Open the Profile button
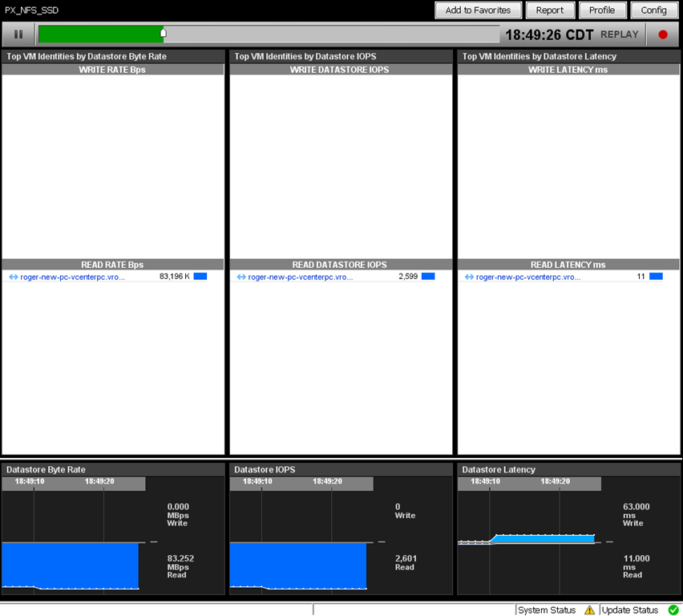Viewport: 683px width, 616px height. [x=602, y=10]
